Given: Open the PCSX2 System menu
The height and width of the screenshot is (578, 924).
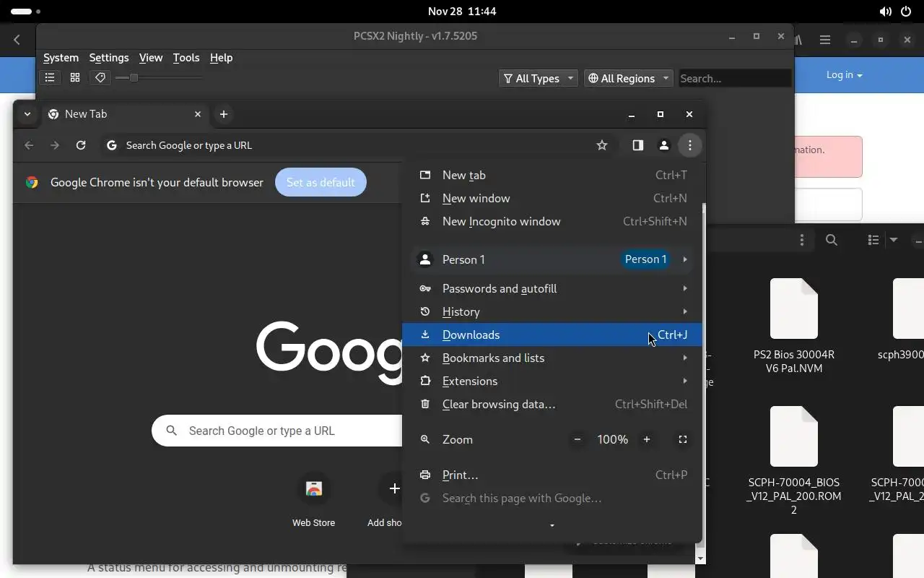Looking at the screenshot, I should pos(61,58).
